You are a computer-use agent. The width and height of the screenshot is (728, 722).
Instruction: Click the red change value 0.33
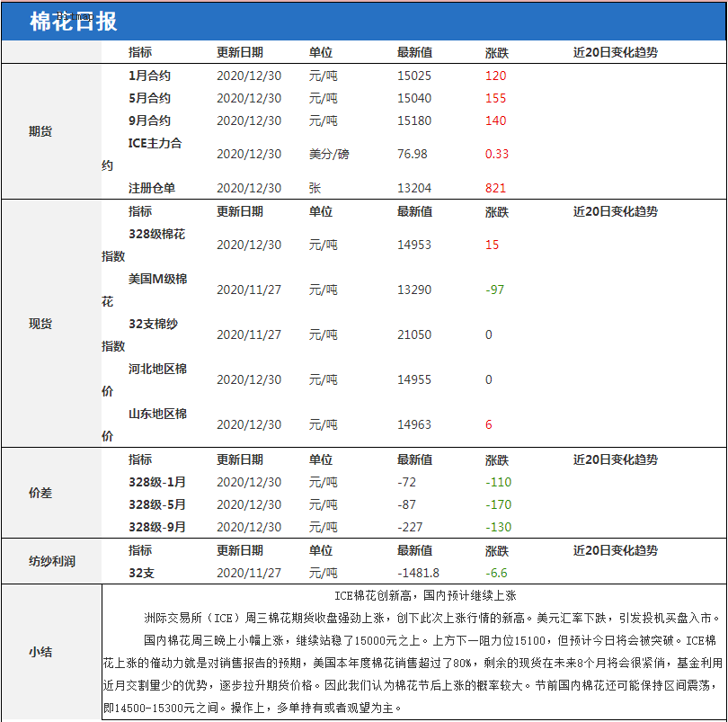497,154
